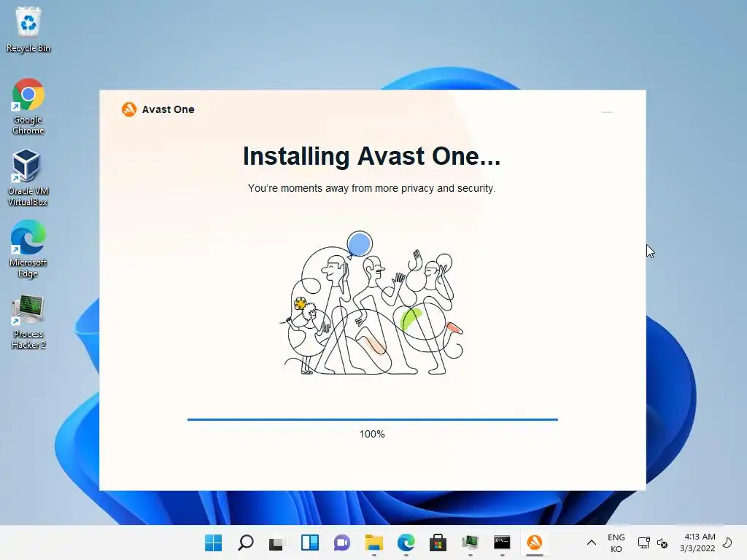Click the Installing Avast One heading
747x560 pixels.
(x=371, y=156)
